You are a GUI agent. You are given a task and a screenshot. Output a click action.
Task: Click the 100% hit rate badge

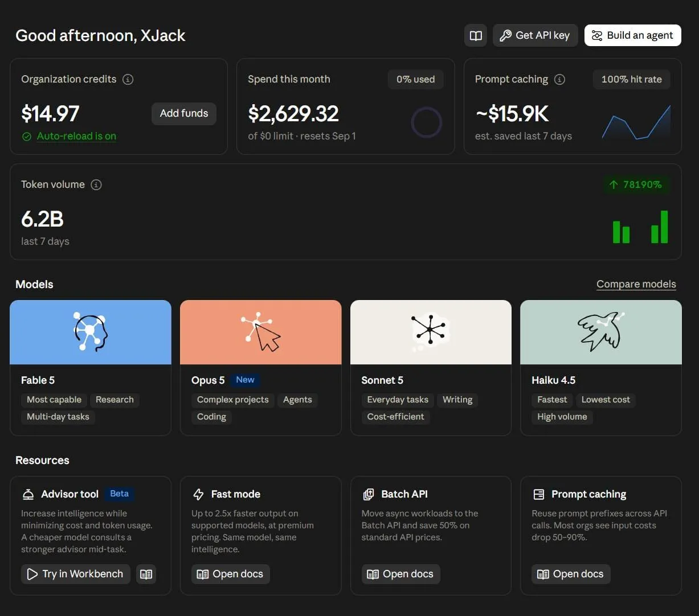(x=632, y=79)
